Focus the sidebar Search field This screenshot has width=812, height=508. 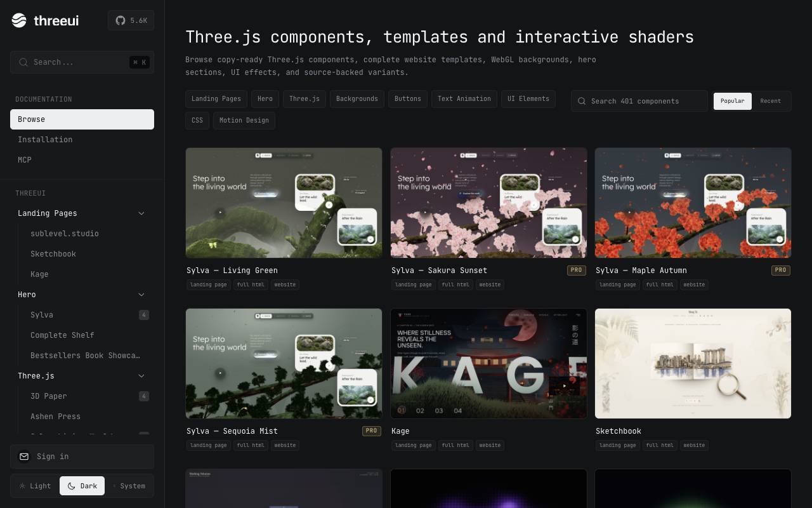click(x=82, y=62)
